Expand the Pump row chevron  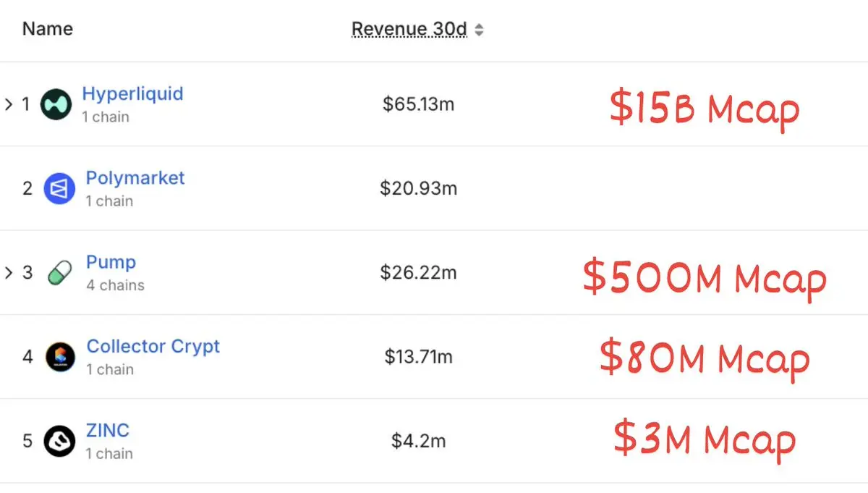pyautogui.click(x=9, y=273)
